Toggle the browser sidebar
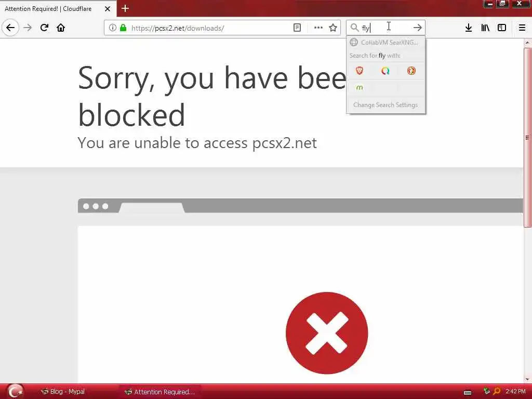Screen dimensions: 532x399 click(x=502, y=28)
